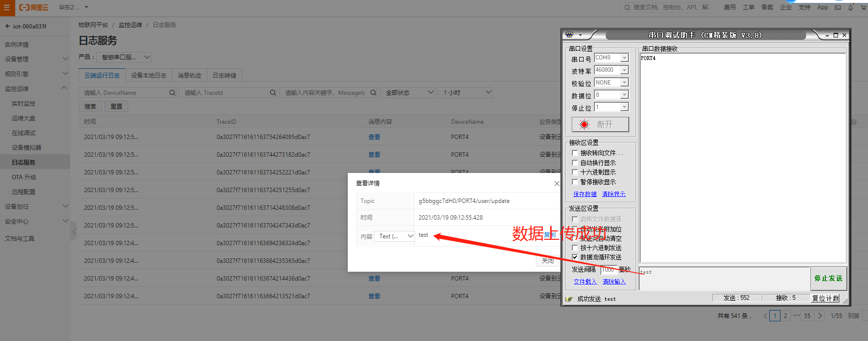The image size is (868, 341).
Task: Close the 查看详情 dialog with X
Action: coord(557,183)
